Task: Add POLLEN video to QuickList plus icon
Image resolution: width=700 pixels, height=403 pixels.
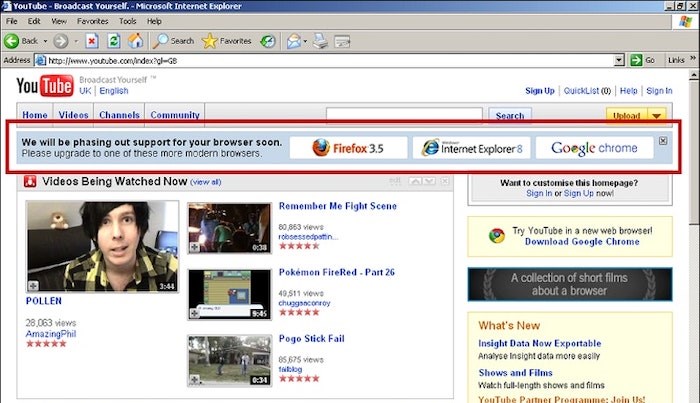Action: [33, 286]
